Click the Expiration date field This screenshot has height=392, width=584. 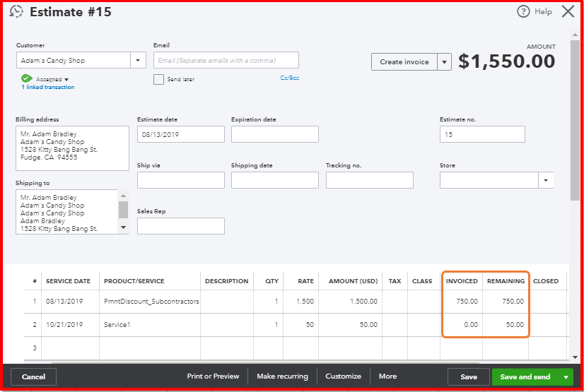click(275, 134)
